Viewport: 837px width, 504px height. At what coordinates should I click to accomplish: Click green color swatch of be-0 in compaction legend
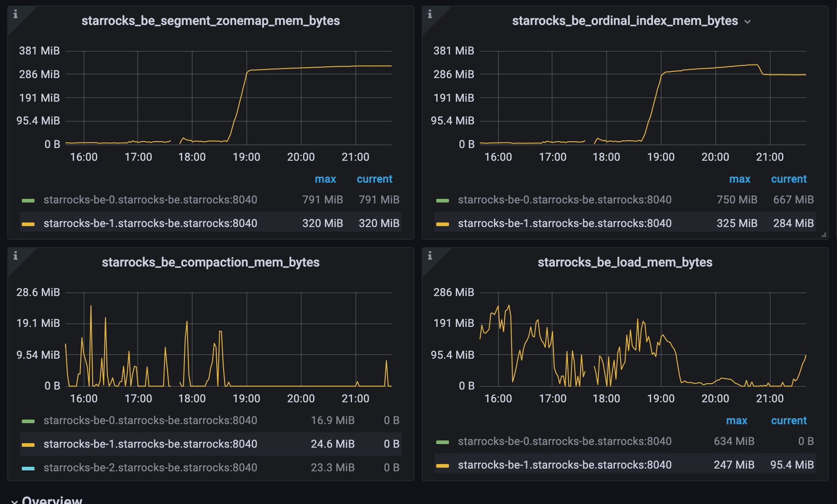click(28, 421)
